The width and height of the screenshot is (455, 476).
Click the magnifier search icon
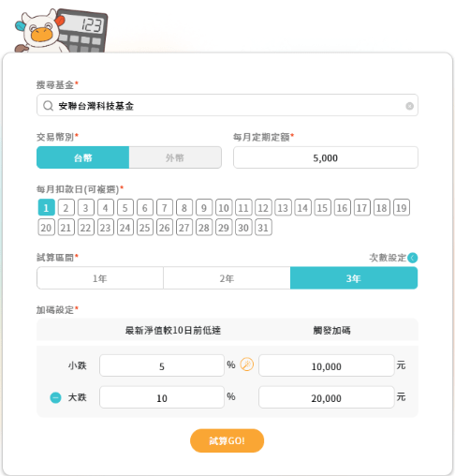(48, 106)
